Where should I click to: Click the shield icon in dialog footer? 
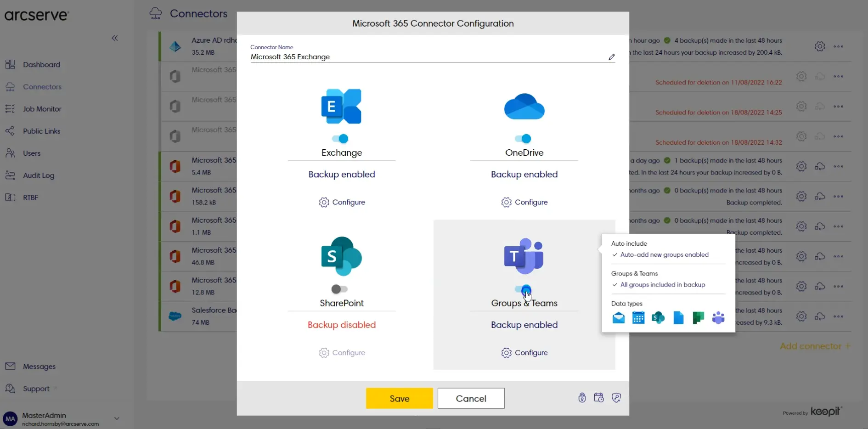tap(616, 398)
